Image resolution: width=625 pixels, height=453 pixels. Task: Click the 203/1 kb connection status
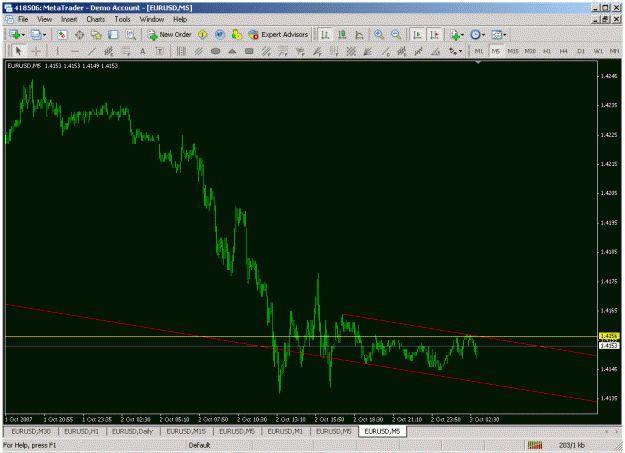coord(572,445)
